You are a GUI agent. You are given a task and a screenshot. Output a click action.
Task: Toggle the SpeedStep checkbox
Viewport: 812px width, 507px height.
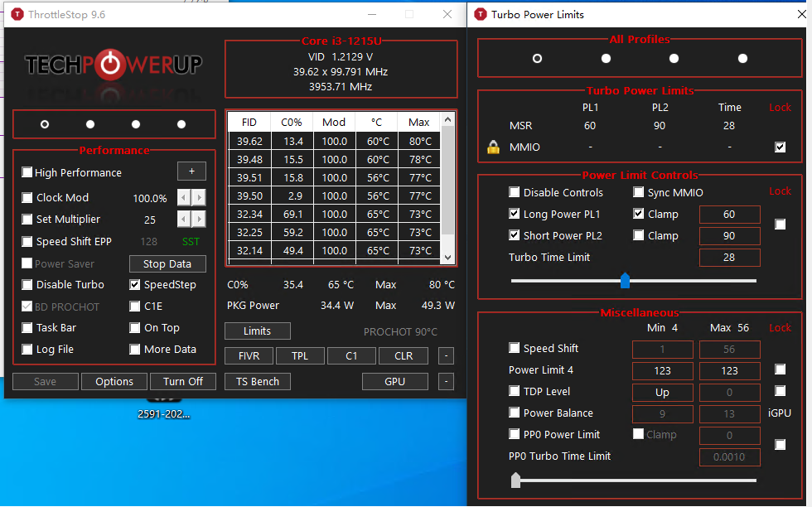pos(135,285)
